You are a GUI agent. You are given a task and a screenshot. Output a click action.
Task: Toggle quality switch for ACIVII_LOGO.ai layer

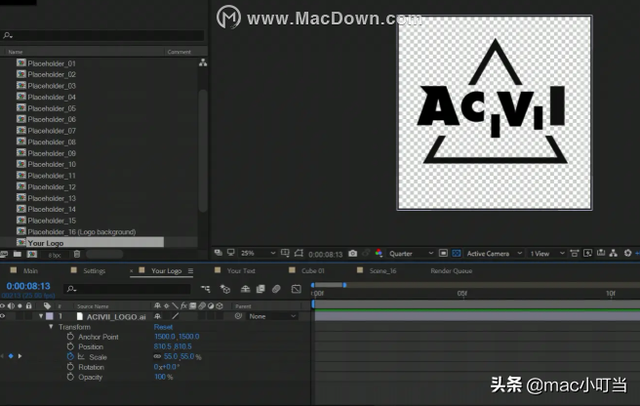(175, 316)
